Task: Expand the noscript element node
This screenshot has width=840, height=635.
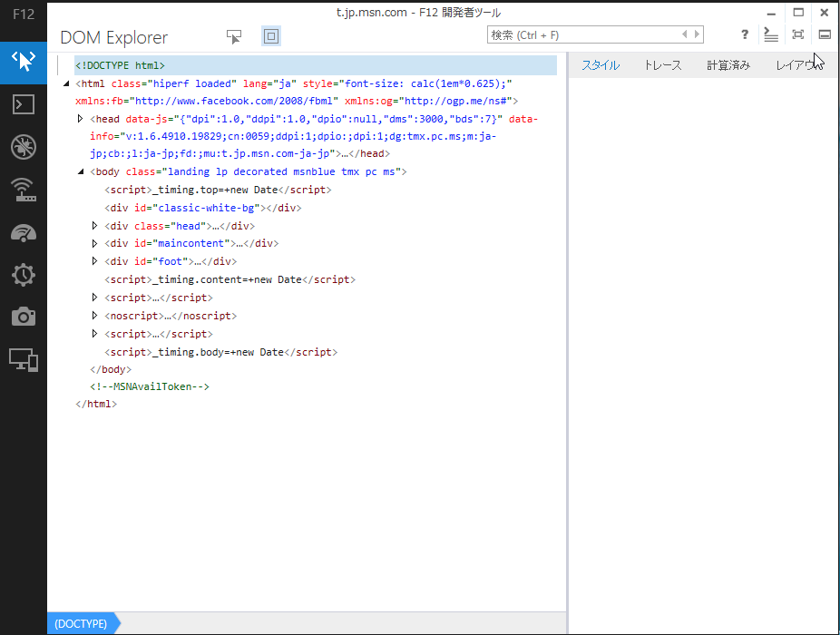Action: click(95, 316)
